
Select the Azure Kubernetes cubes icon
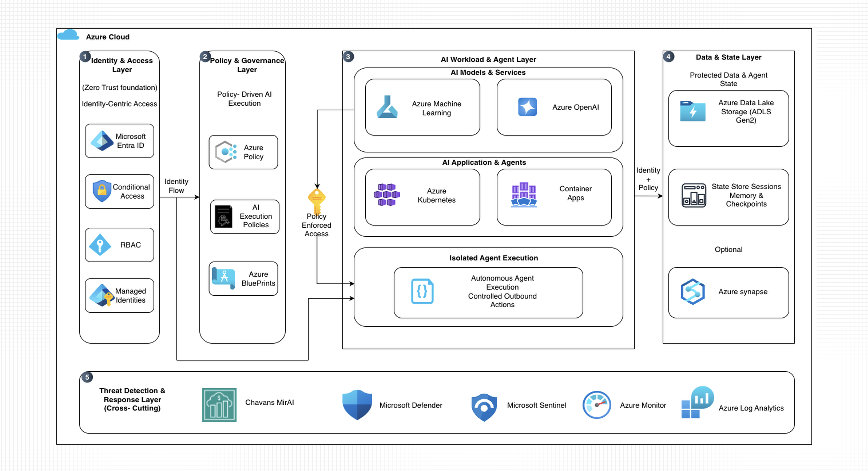coord(387,195)
